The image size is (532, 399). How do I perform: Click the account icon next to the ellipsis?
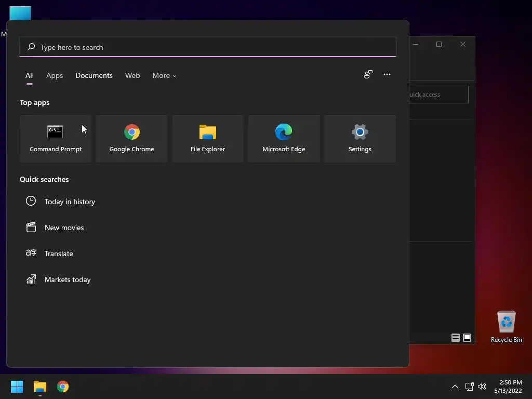click(x=368, y=74)
